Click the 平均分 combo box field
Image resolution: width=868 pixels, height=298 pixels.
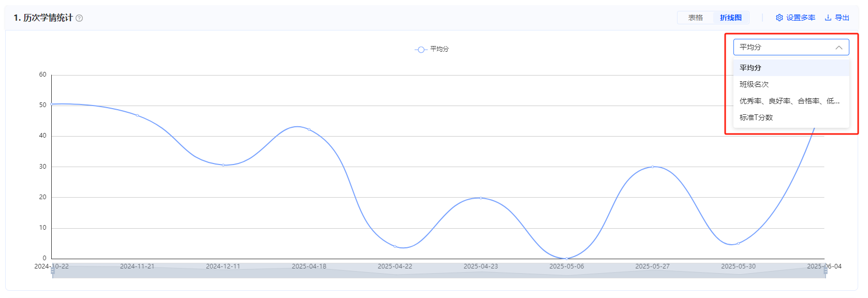(791, 47)
